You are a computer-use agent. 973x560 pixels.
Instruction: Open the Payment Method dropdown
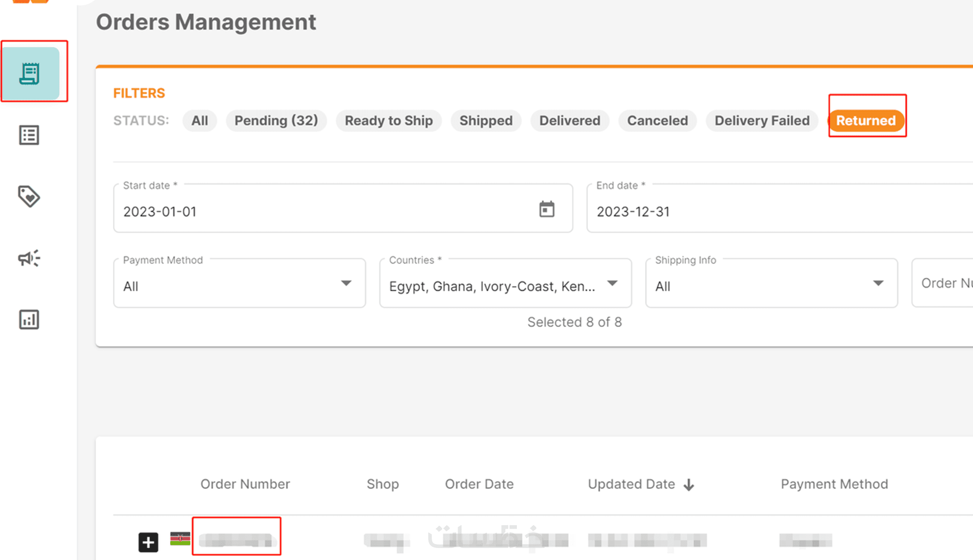tap(240, 283)
